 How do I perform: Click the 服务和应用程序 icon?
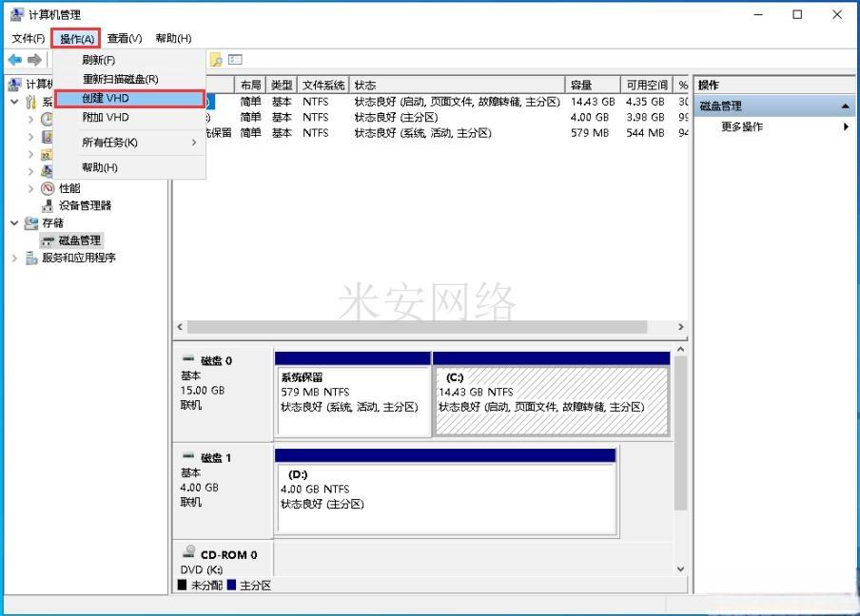point(31,259)
